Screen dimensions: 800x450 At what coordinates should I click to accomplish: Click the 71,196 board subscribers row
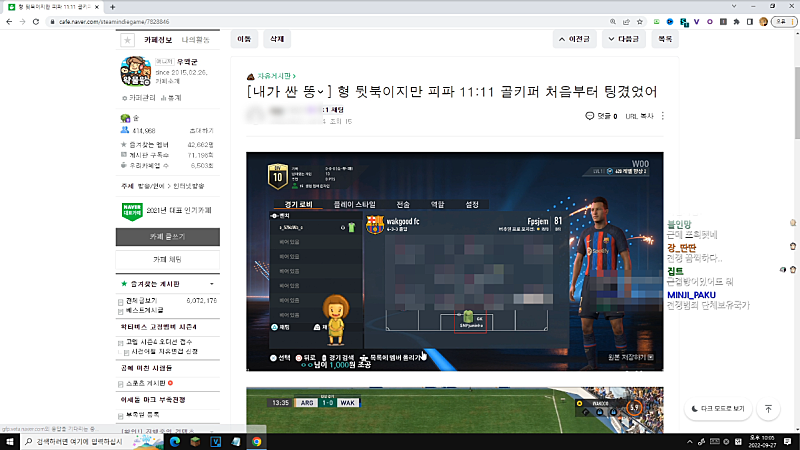pyautogui.click(x=168, y=155)
